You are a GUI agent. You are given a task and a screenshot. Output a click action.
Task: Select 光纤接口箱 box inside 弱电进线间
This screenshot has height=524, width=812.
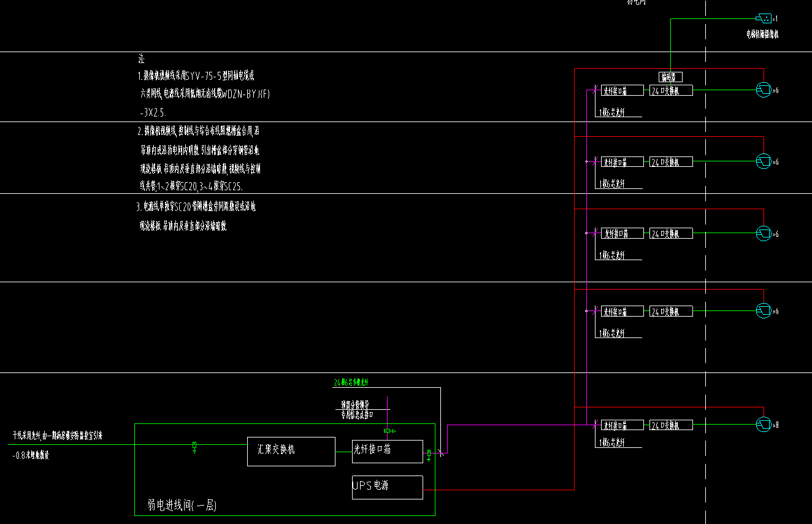[388, 451]
